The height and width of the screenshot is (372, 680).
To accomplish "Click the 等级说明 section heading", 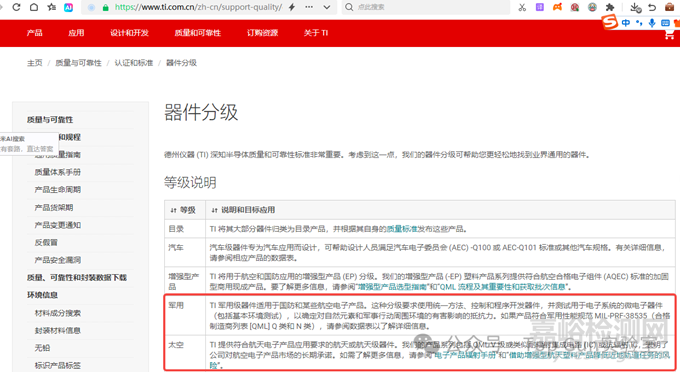I will (190, 183).
